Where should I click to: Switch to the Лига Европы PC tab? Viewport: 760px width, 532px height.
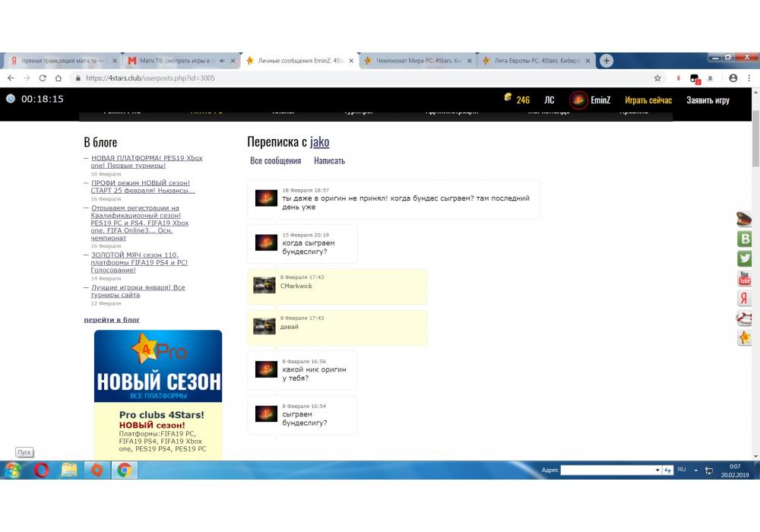click(x=537, y=61)
